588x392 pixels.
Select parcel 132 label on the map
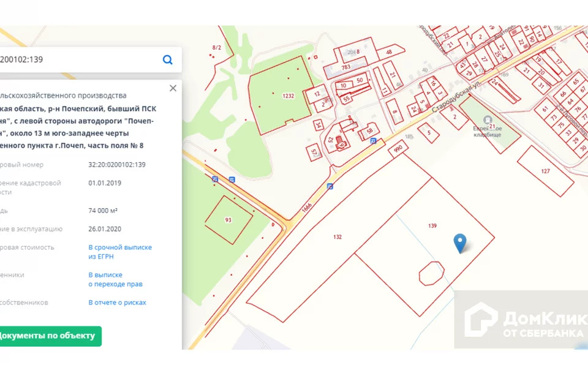click(x=337, y=237)
